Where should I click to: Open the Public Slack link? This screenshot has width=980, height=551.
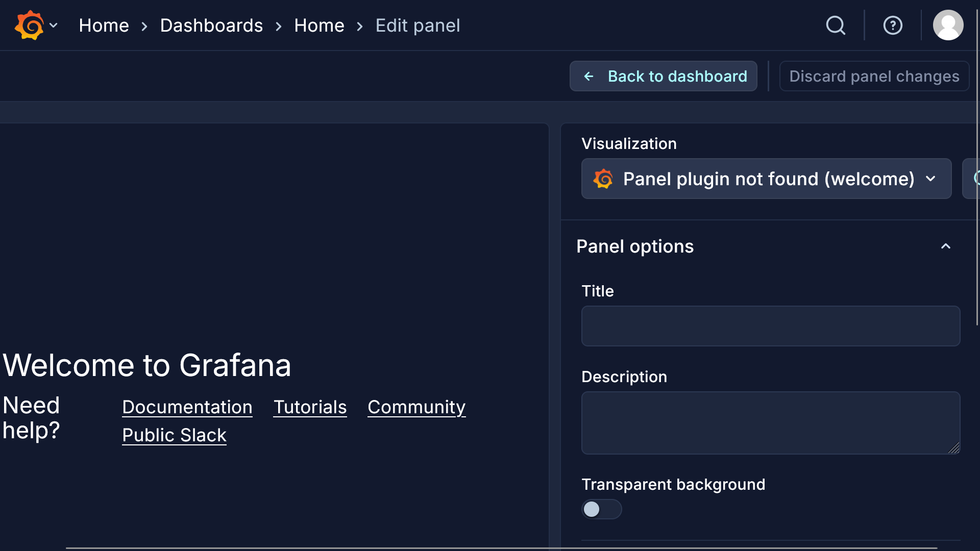(174, 435)
